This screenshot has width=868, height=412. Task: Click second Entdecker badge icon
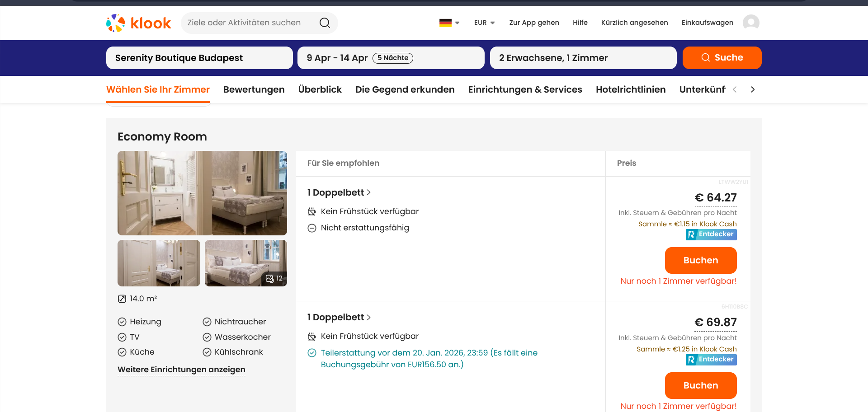[x=691, y=360]
